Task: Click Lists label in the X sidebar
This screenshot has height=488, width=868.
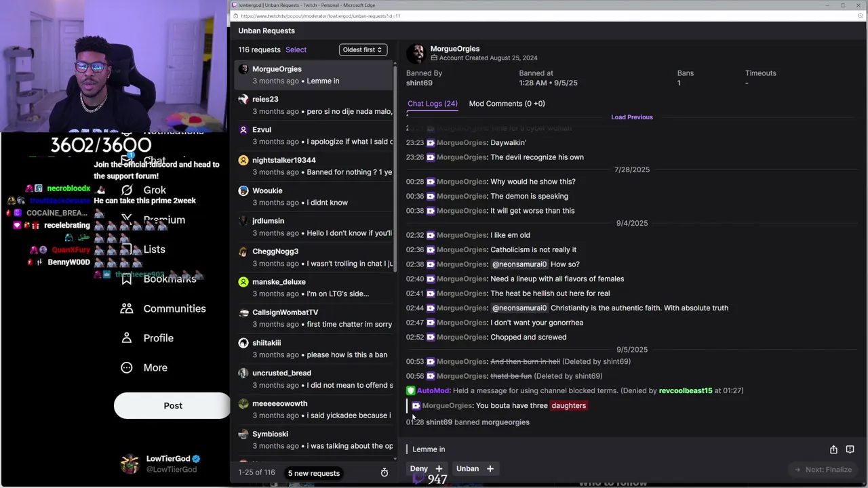Action: [x=154, y=249]
